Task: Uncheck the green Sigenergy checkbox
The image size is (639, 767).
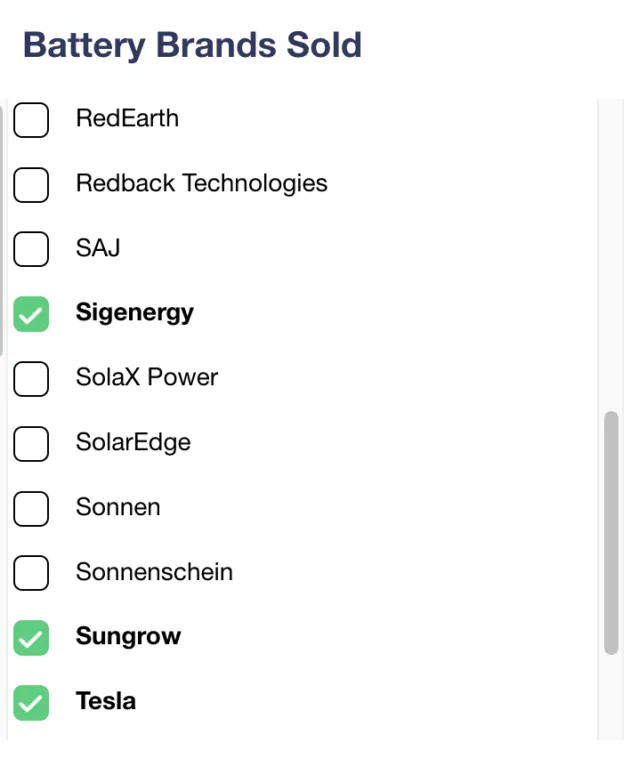Action: [x=31, y=314]
